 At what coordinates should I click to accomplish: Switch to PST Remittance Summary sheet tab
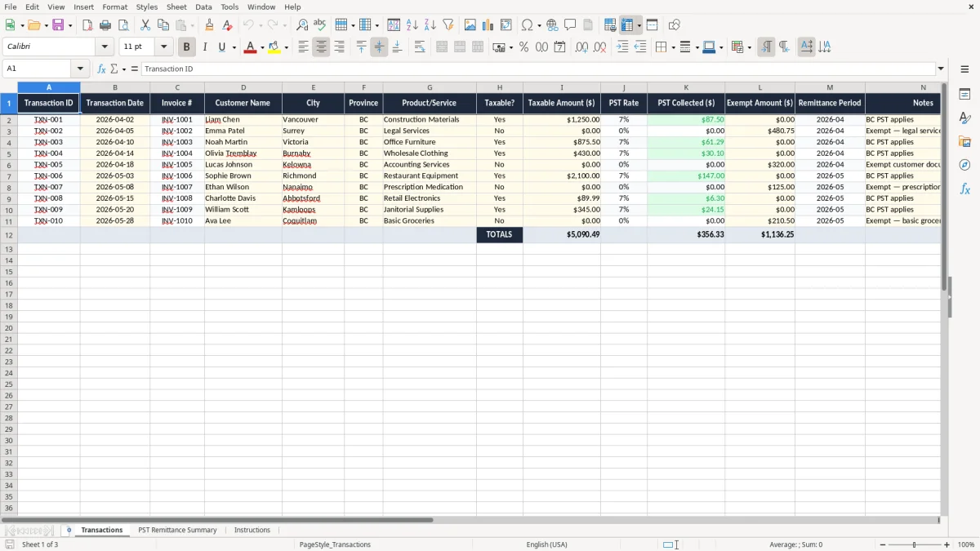[x=177, y=530]
